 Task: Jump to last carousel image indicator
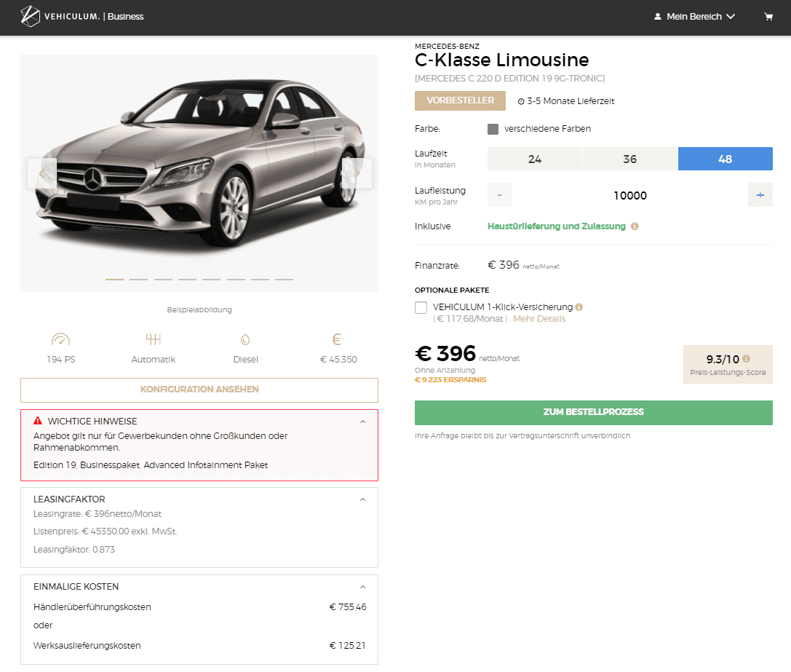point(284,279)
